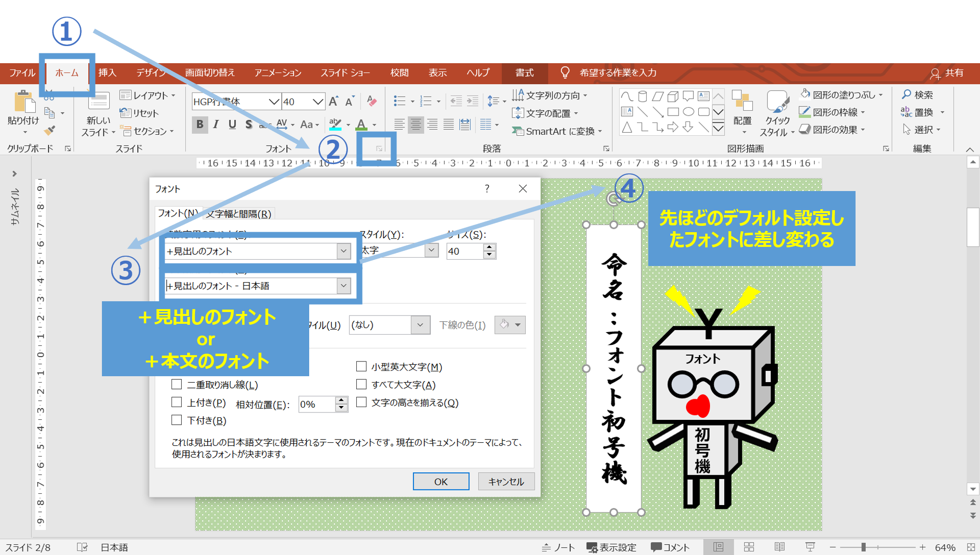The height and width of the screenshot is (555, 980).
Task: Click the cancel button in dialog
Action: click(x=506, y=482)
